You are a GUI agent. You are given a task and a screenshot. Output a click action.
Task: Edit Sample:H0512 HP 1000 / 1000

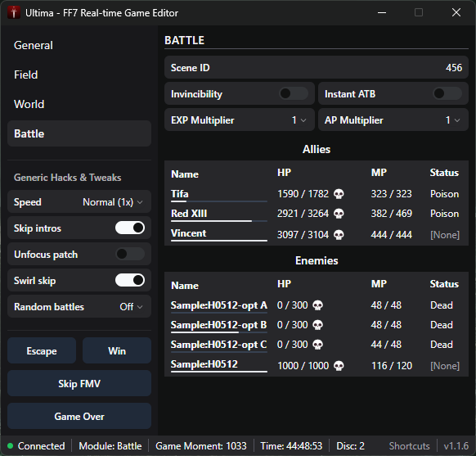303,366
